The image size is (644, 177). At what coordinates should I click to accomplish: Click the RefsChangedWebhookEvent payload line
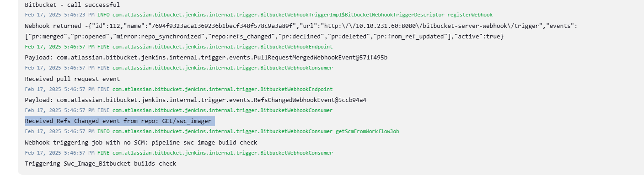(196, 100)
